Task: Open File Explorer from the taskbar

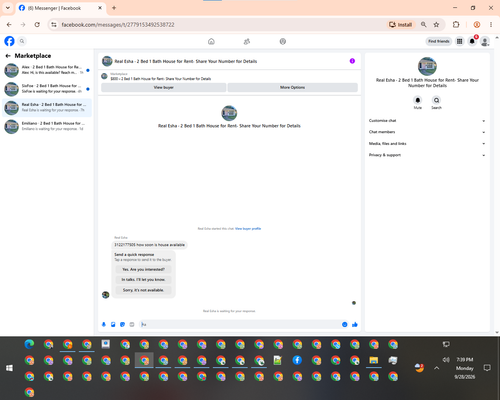Action: point(374,360)
